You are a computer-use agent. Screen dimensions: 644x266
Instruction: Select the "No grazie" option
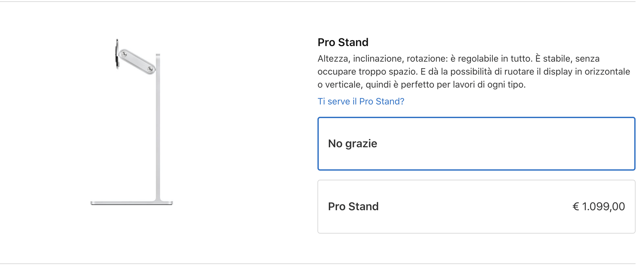pos(476,144)
